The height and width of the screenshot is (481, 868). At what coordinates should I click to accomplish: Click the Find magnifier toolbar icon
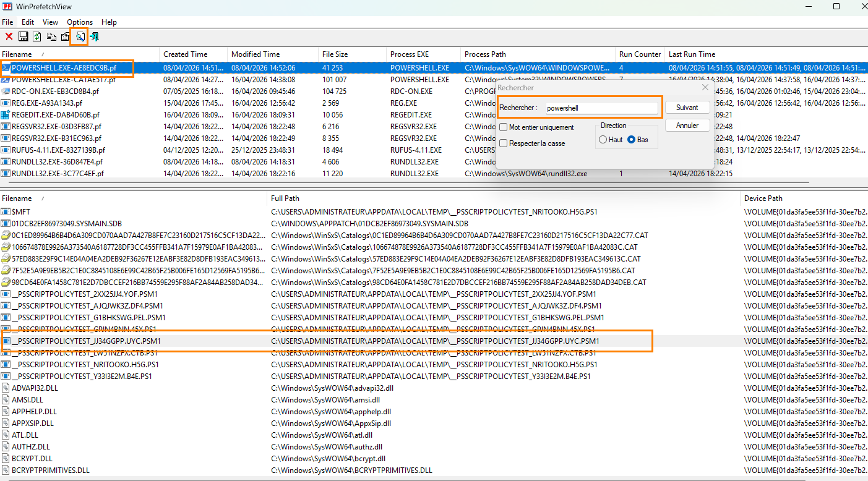point(80,37)
